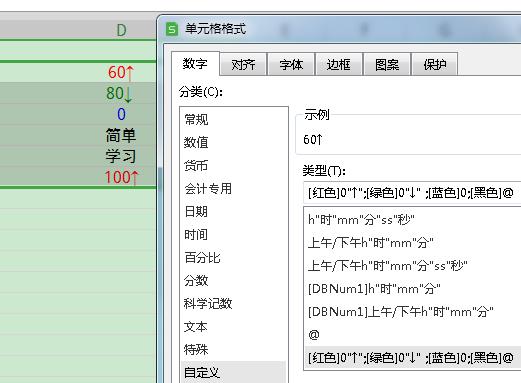Screen dimensions: 521x383
Task: Select the 分数 category
Action: tap(234, 281)
